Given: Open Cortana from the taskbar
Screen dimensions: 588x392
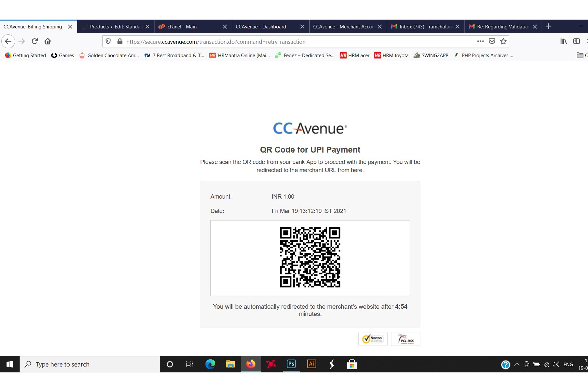Looking at the screenshot, I should pyautogui.click(x=170, y=364).
